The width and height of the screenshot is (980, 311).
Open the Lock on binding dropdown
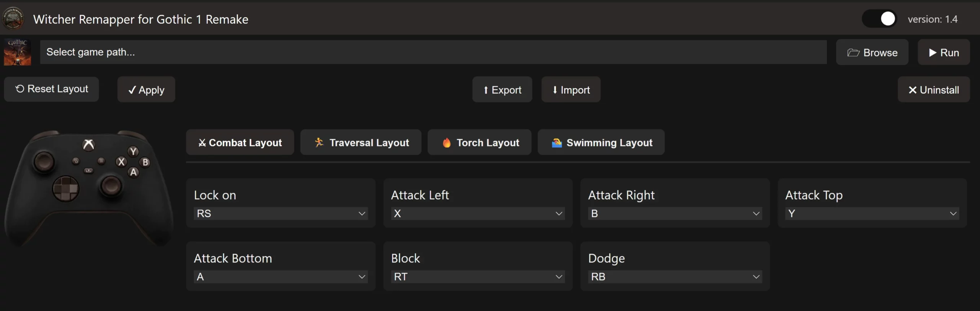tap(281, 213)
